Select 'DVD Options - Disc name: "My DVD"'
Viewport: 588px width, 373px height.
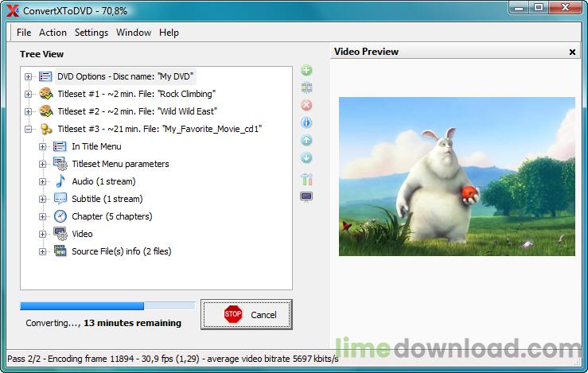coord(125,76)
